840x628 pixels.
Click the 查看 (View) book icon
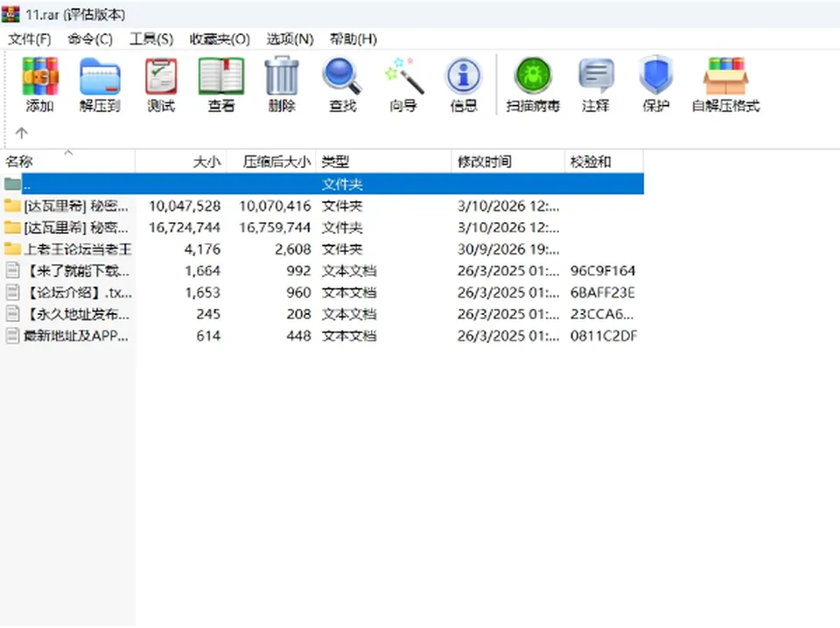pyautogui.click(x=221, y=77)
